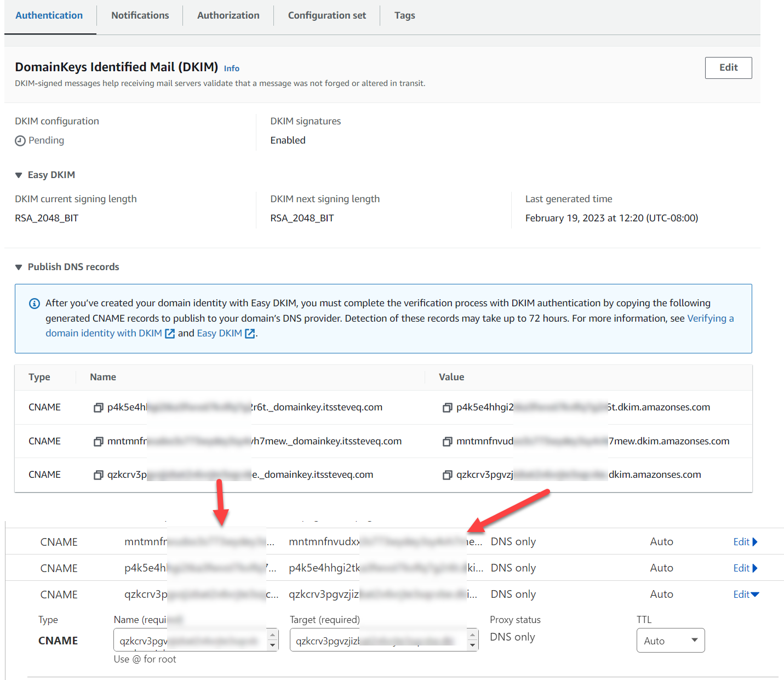The image size is (784, 680).
Task: Open the DKIM Info link
Action: pos(231,68)
